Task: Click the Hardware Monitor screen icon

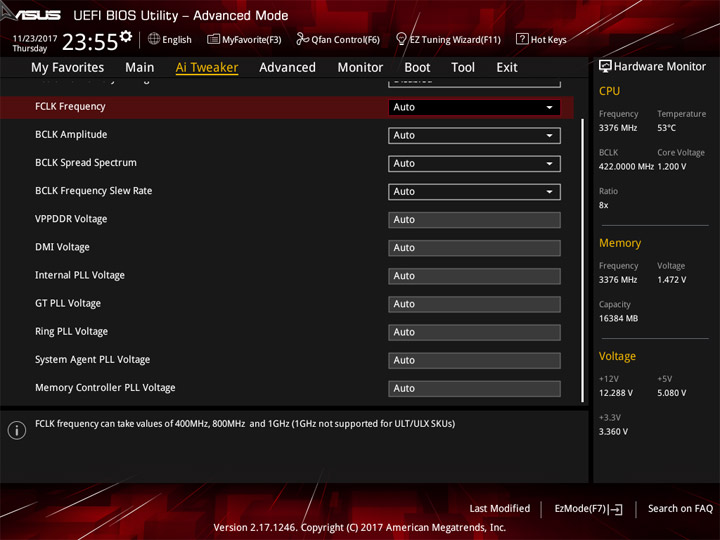Action: 605,66
